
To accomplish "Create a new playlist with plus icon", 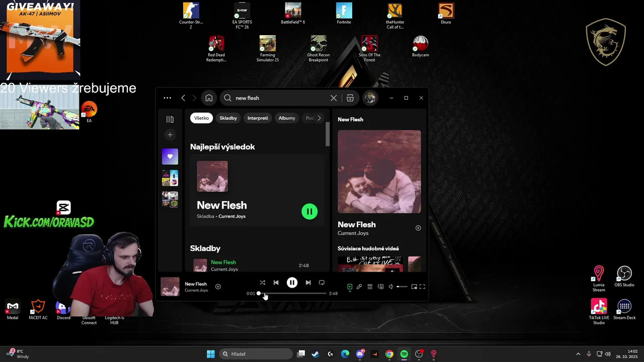I will pyautogui.click(x=170, y=135).
